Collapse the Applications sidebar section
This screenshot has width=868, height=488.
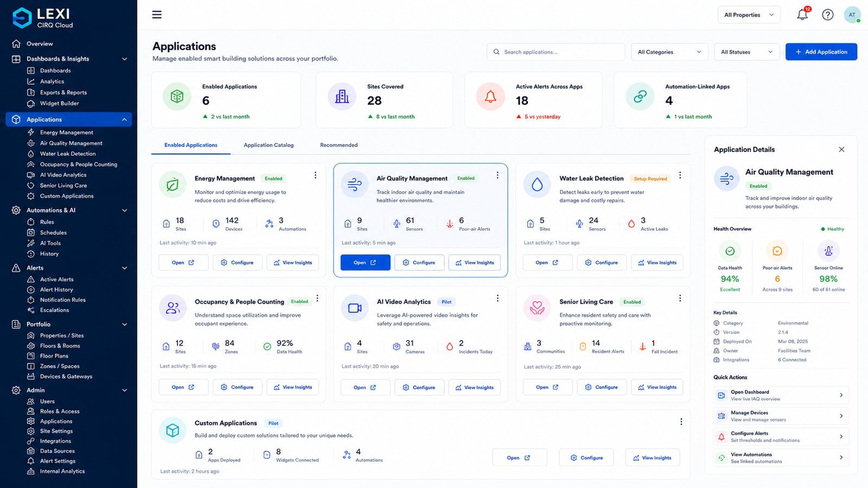point(124,119)
